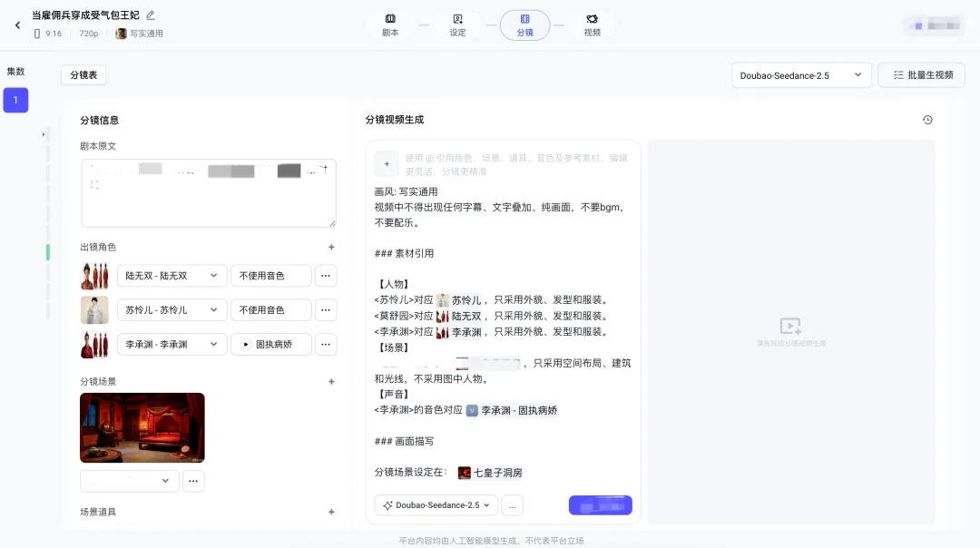Open the 设定 step tab
The height and width of the screenshot is (548, 980).
point(457,25)
